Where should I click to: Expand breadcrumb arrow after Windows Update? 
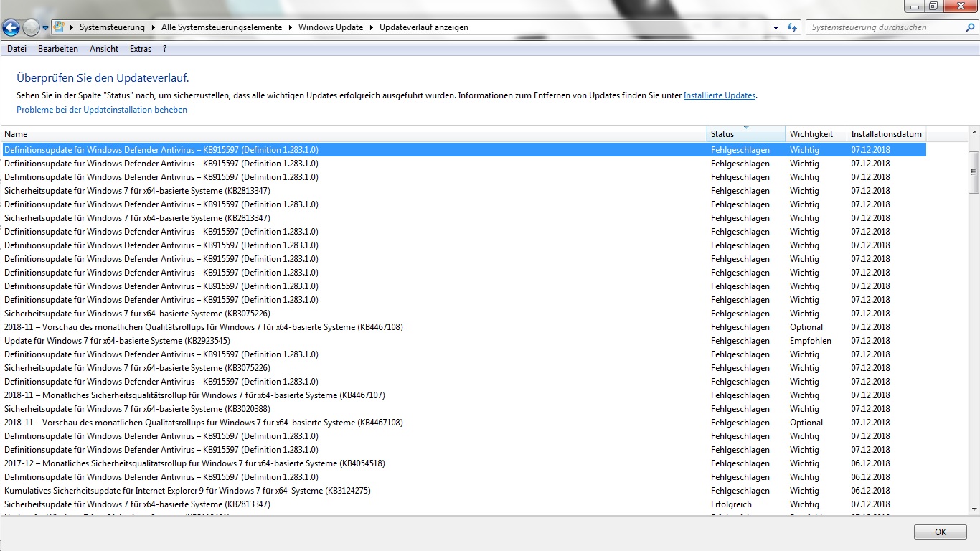[x=372, y=27]
